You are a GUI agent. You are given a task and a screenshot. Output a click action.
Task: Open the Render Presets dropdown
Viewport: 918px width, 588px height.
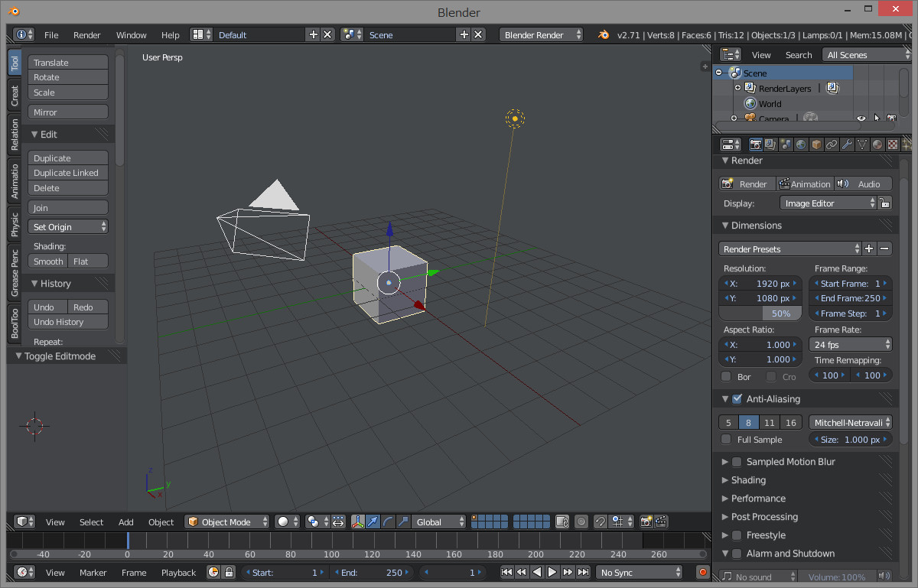790,249
